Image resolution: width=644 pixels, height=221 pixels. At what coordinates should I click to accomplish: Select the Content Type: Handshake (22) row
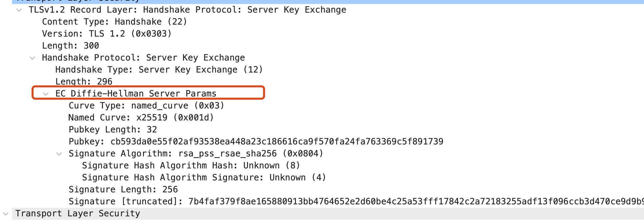click(114, 22)
